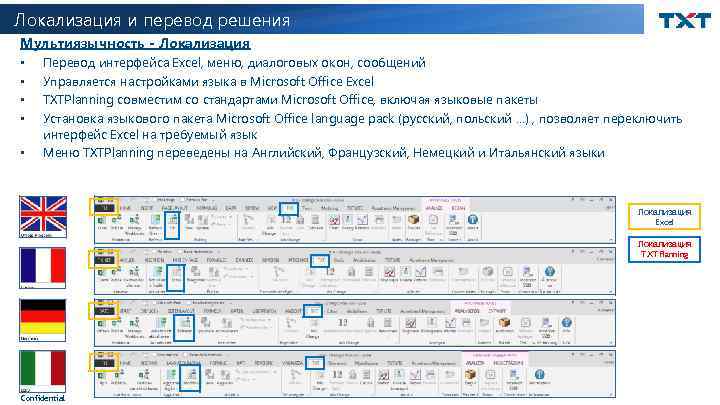Click the French flag image
Viewport: 720px width, 405px height.
point(42,268)
